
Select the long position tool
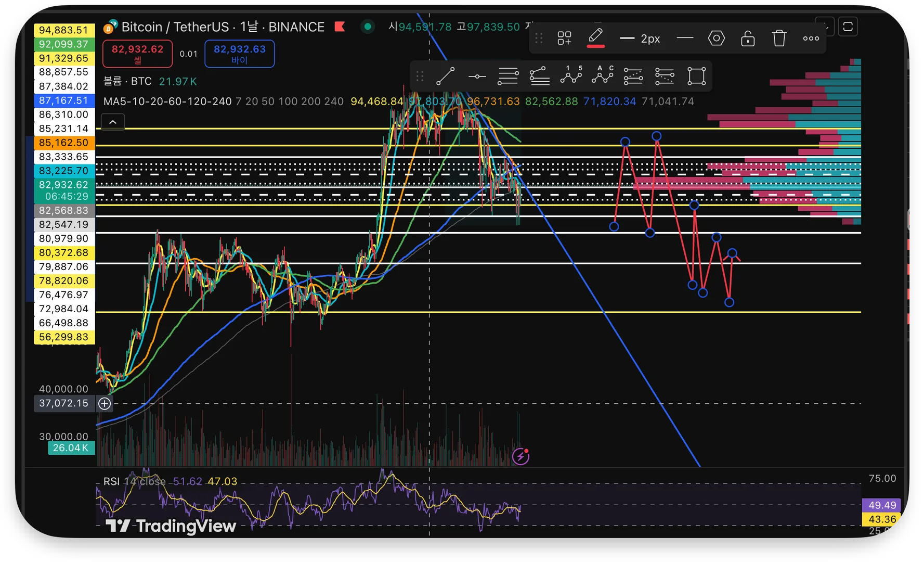(x=633, y=76)
